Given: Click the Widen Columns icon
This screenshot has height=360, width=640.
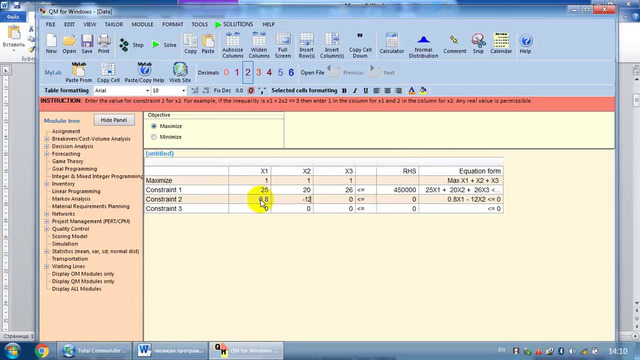Looking at the screenshot, I should (x=259, y=45).
